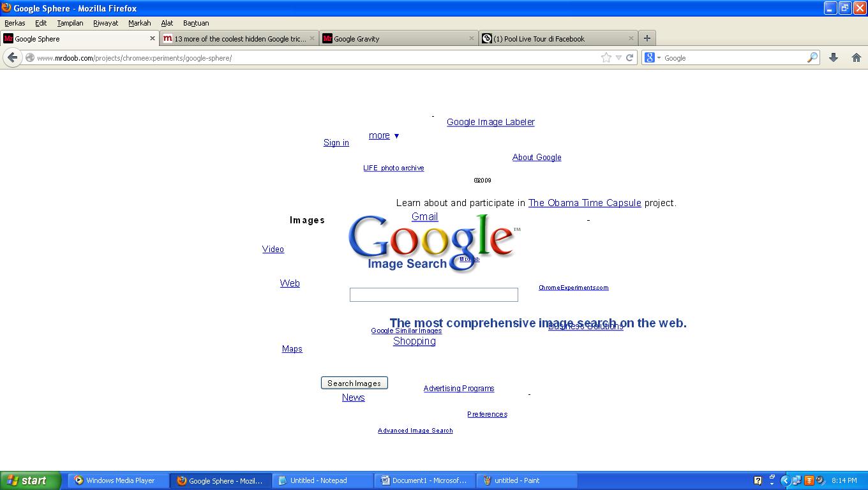868x490 pixels.
Task: Switch to untitled - Paint window
Action: coord(527,480)
